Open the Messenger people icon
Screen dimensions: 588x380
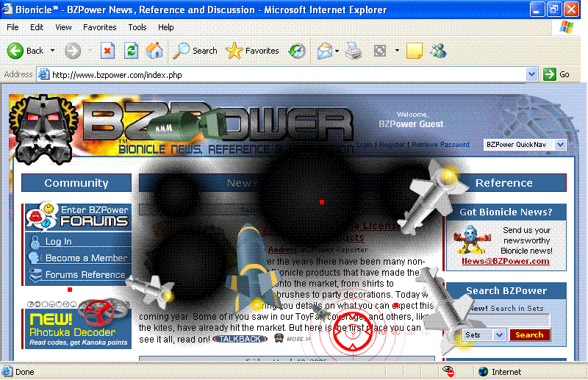pyautogui.click(x=439, y=51)
